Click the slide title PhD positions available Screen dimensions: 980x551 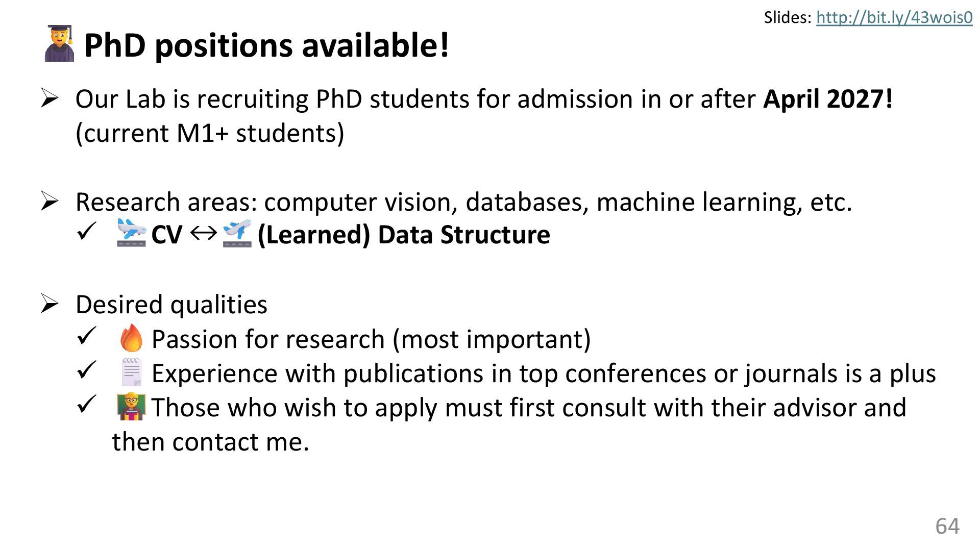click(266, 45)
